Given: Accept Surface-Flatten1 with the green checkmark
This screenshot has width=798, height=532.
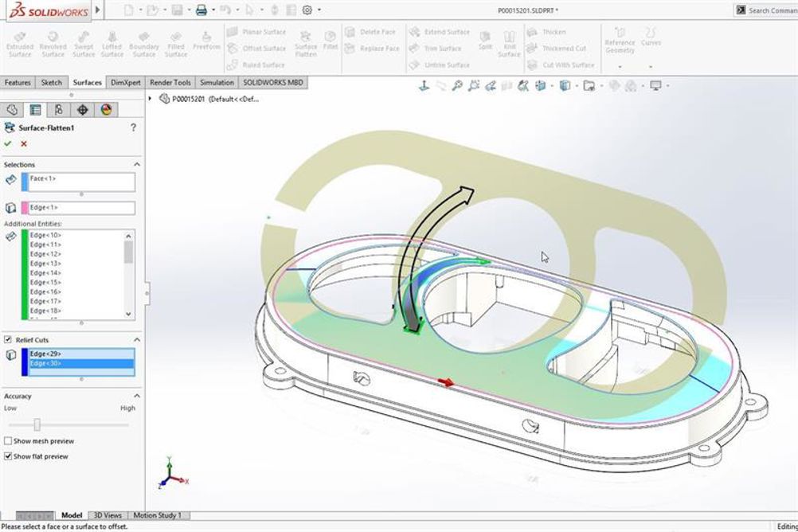Looking at the screenshot, I should (x=8, y=143).
